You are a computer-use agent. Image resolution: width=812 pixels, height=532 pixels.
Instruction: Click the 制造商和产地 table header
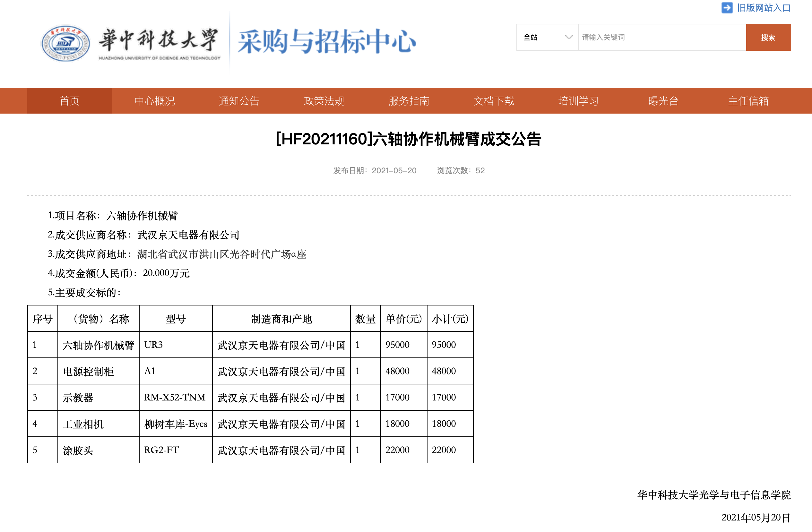281,319
